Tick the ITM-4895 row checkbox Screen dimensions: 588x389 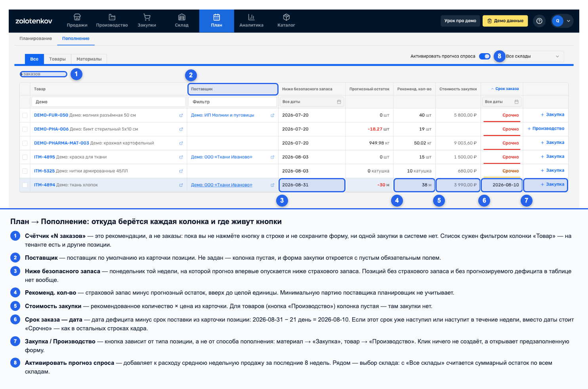click(x=25, y=157)
